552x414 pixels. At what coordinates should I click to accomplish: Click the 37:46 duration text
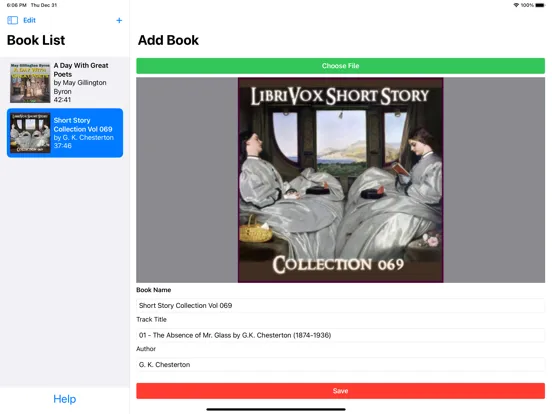[63, 145]
